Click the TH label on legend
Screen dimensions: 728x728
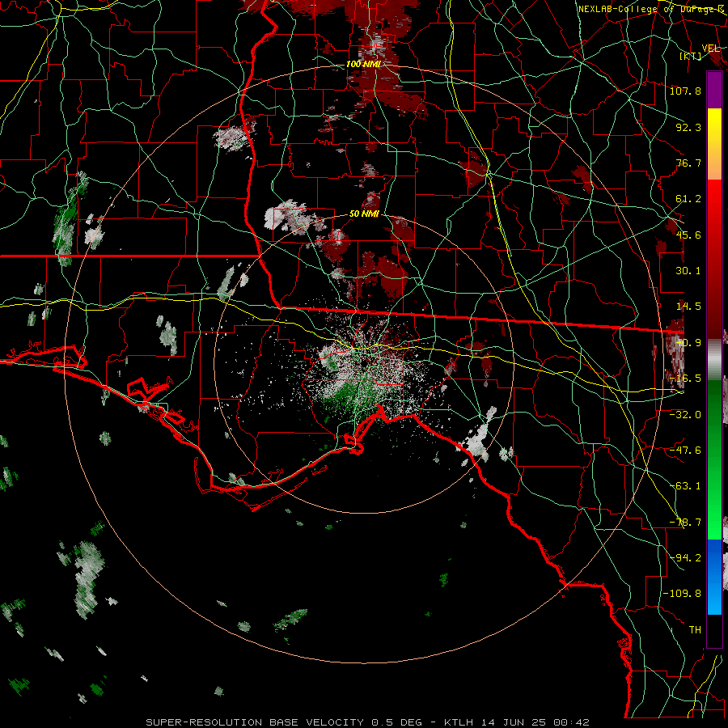click(x=695, y=630)
